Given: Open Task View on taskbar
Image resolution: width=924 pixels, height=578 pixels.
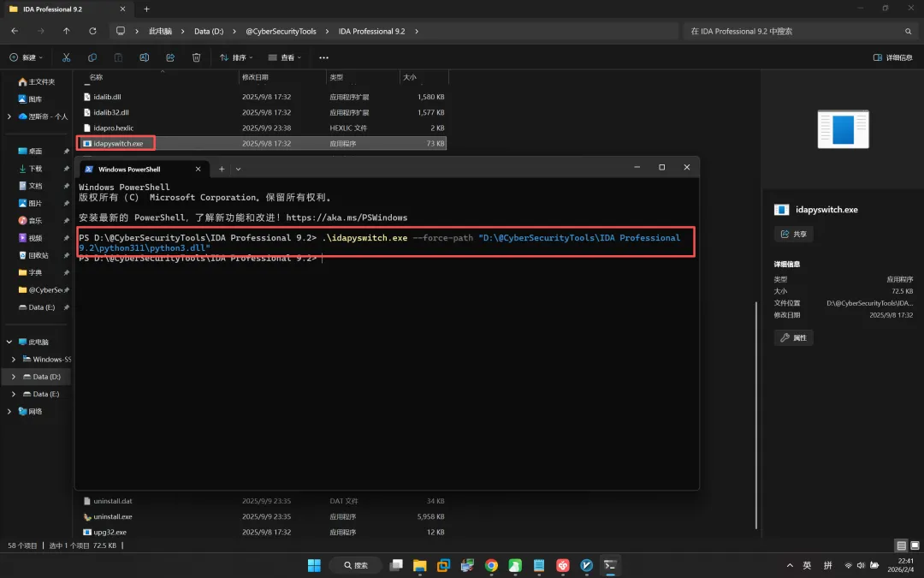Looking at the screenshot, I should coord(396,565).
